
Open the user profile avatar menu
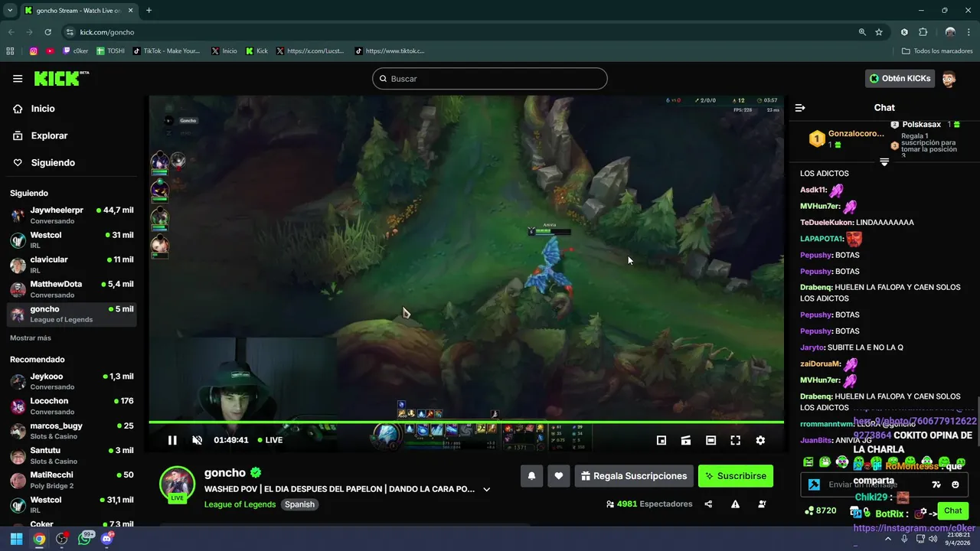tap(949, 79)
